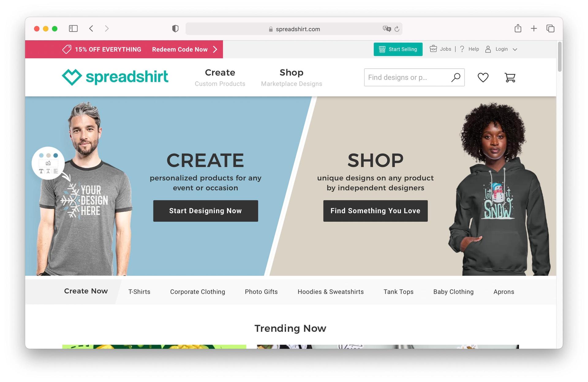This screenshot has width=588, height=382.
Task: Select the T-Shirts category tab
Action: pyautogui.click(x=139, y=292)
